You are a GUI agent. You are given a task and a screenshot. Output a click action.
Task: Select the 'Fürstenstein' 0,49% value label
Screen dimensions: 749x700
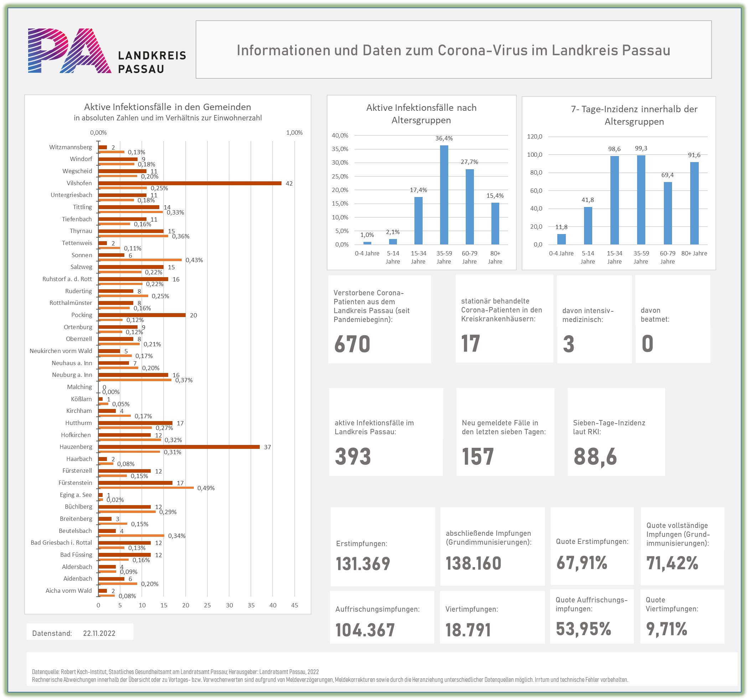click(x=206, y=488)
